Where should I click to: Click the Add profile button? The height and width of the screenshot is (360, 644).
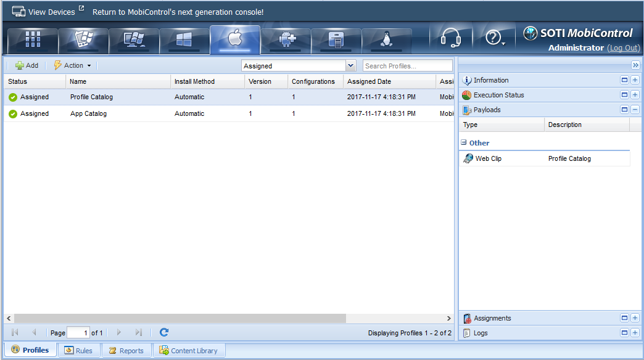[27, 65]
